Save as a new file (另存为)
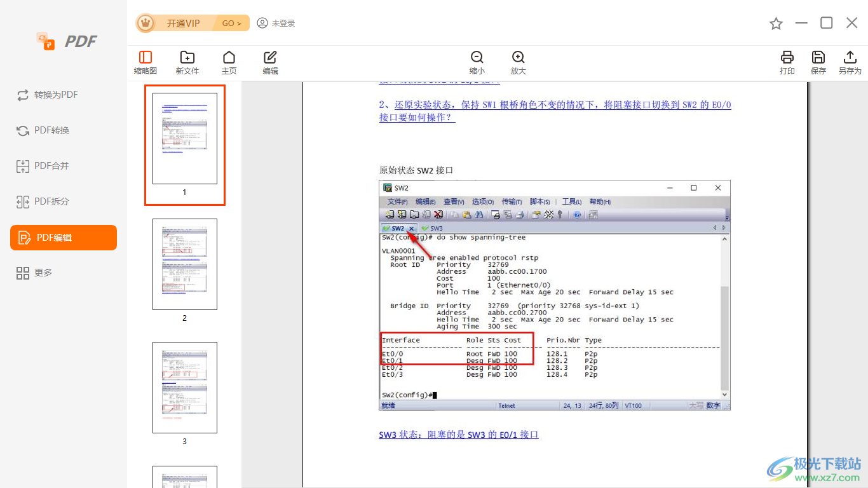The image size is (868, 488). click(850, 63)
